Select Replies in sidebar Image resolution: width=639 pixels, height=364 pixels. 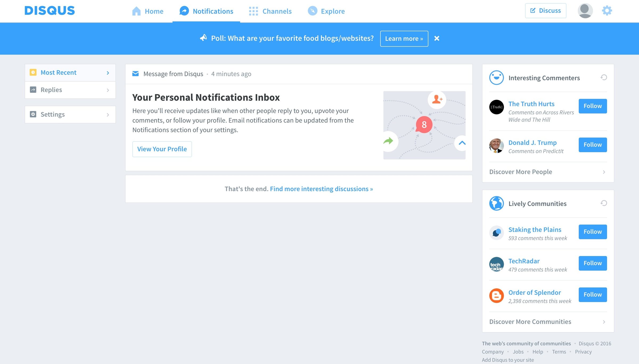(70, 90)
